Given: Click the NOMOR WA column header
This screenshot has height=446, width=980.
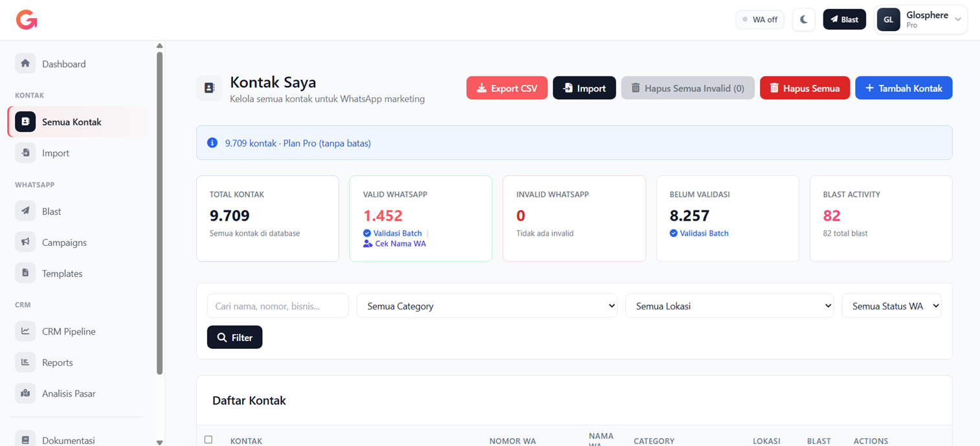Looking at the screenshot, I should 513,441.
